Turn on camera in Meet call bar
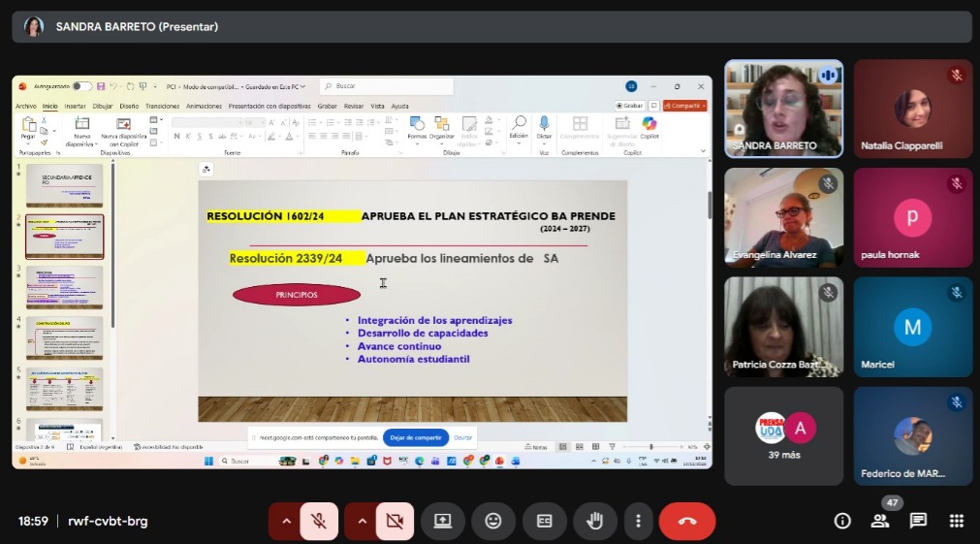 click(395, 521)
